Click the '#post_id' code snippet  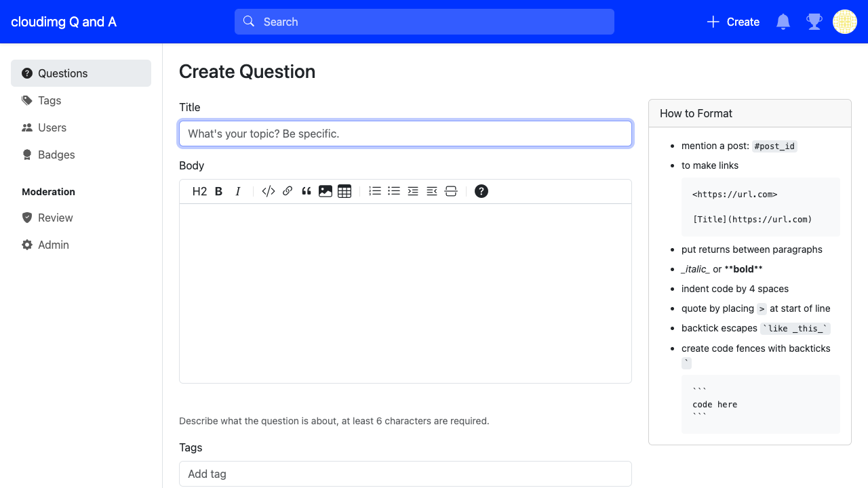774,146
